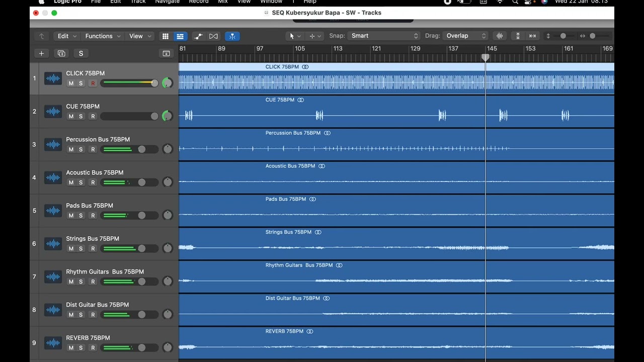
Task: Click the Pads Bus track icon
Action: click(53, 211)
